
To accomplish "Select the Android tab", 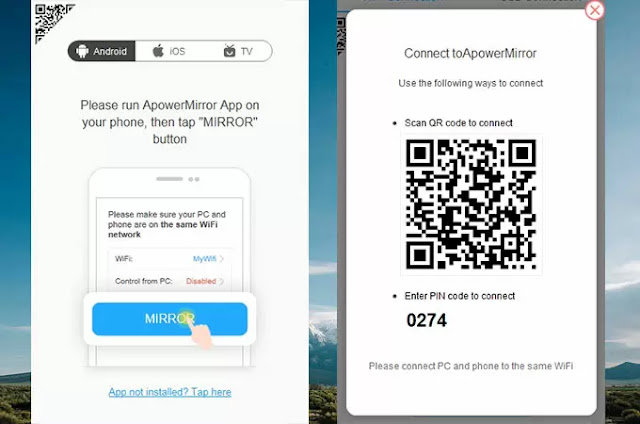I will pos(102,51).
